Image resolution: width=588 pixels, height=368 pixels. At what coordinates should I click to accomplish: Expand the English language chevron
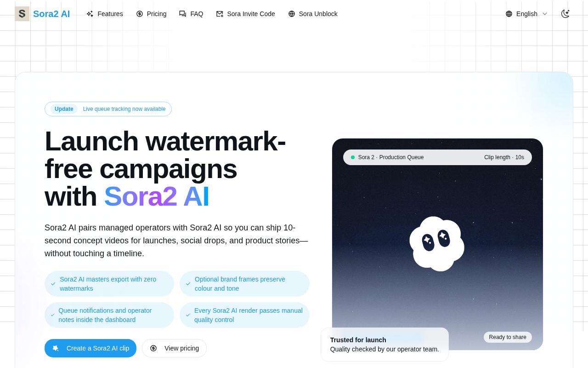(545, 14)
